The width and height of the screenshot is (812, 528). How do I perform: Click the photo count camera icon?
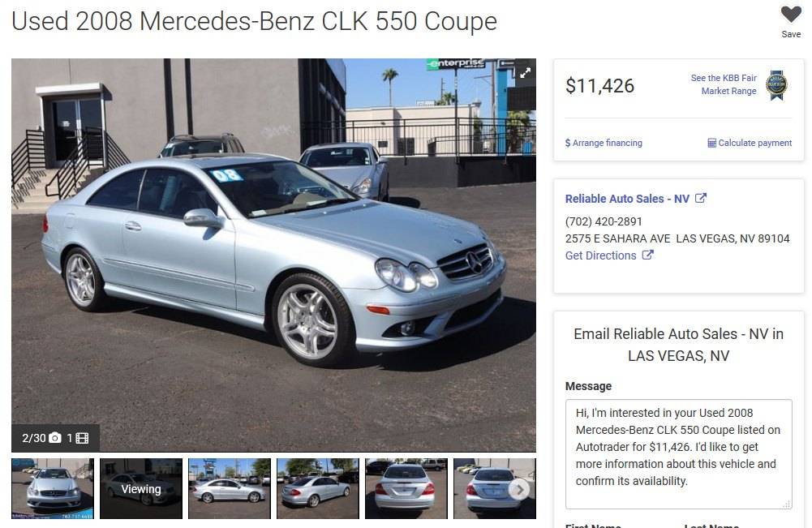pos(55,439)
